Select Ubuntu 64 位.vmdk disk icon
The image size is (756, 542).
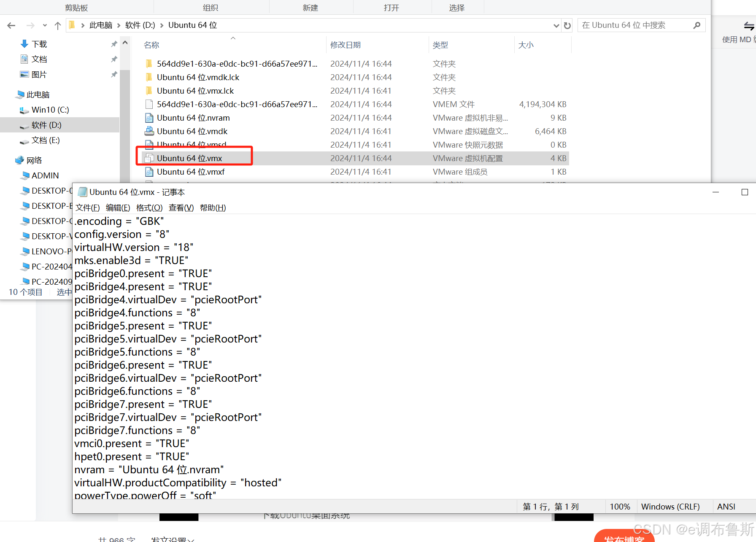pyautogui.click(x=149, y=131)
